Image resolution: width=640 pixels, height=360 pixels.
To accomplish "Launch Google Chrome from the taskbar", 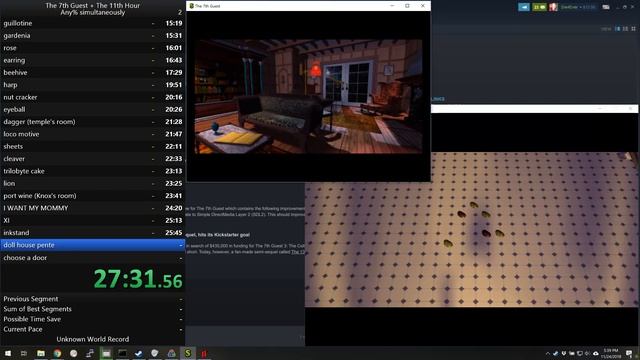I will click(57, 353).
